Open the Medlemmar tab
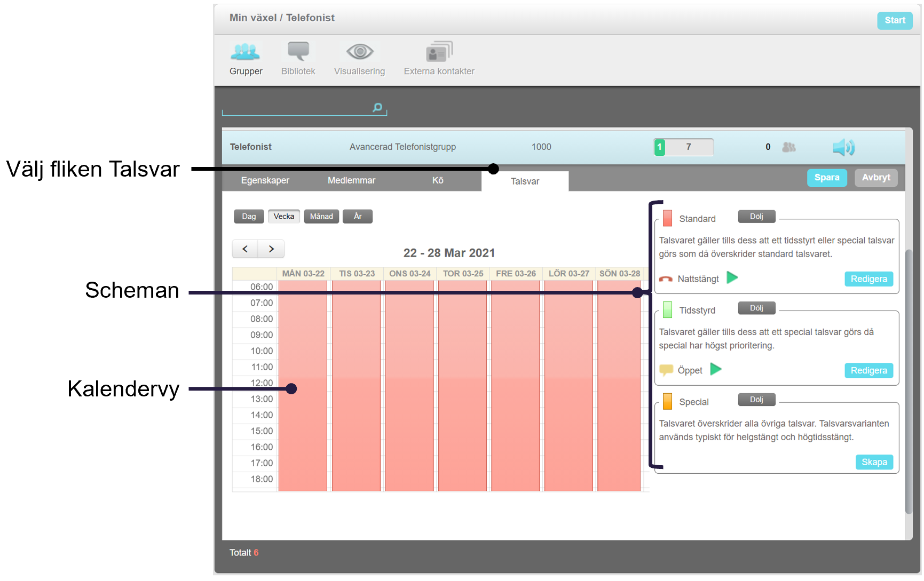Viewport: 924px width, 581px height. click(x=351, y=180)
